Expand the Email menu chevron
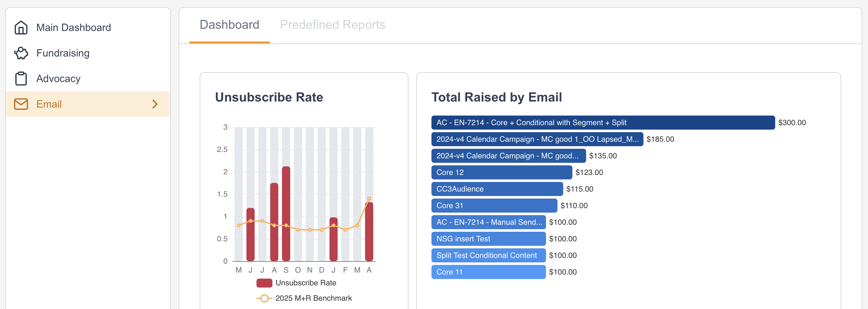 coord(155,104)
